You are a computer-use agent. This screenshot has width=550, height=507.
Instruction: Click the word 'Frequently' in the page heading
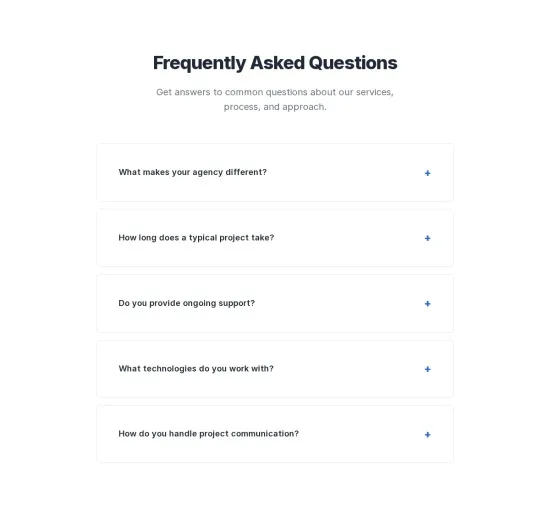click(199, 64)
